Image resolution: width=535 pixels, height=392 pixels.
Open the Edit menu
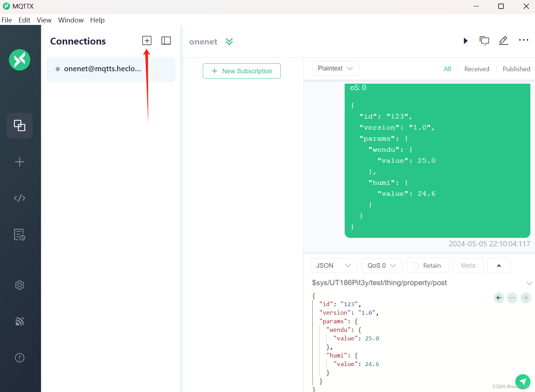click(x=24, y=20)
